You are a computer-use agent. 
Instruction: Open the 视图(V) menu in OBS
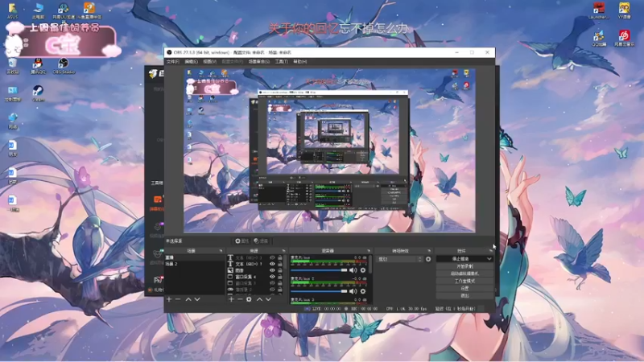tap(209, 62)
